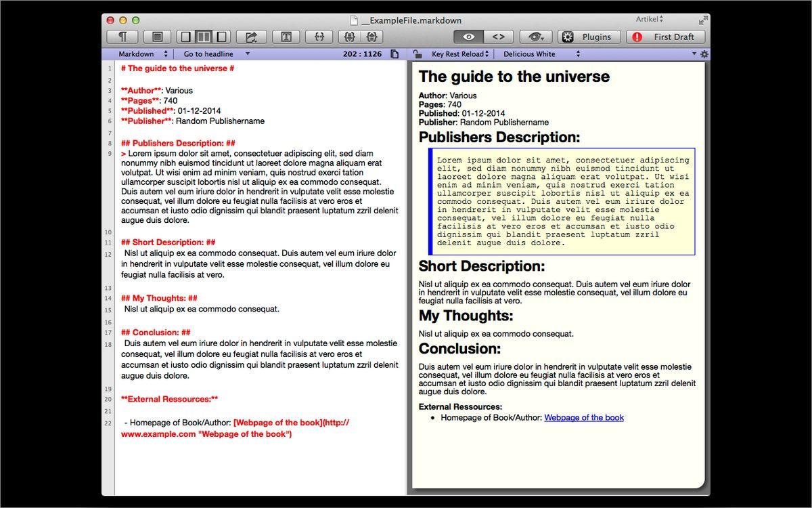Click the fullscreen arrows in title bar
The height and width of the screenshot is (508, 812).
tap(703, 20)
